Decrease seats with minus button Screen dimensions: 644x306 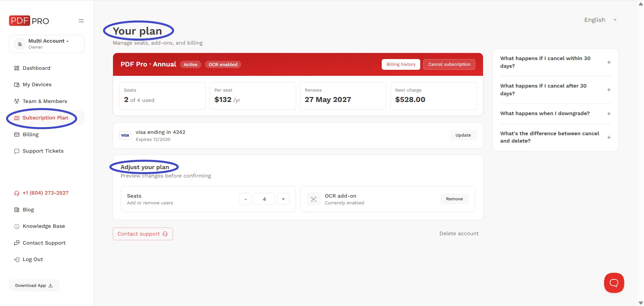tap(246, 199)
